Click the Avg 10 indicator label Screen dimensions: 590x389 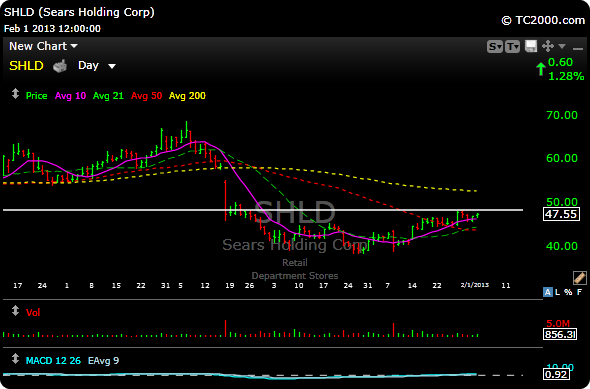pos(70,96)
